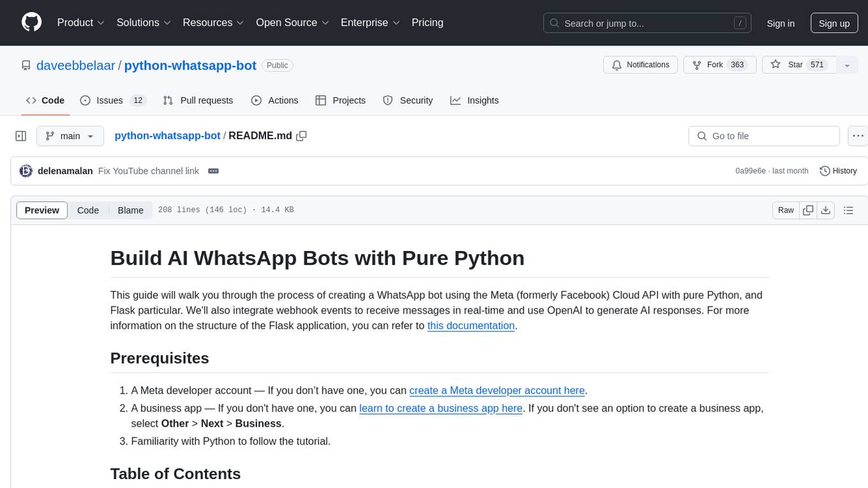Click the Star count 571
This screenshot has height=488, width=868.
tap(817, 65)
